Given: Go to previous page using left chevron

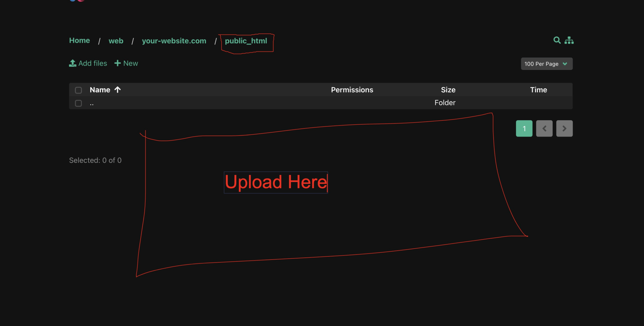Looking at the screenshot, I should pos(544,128).
